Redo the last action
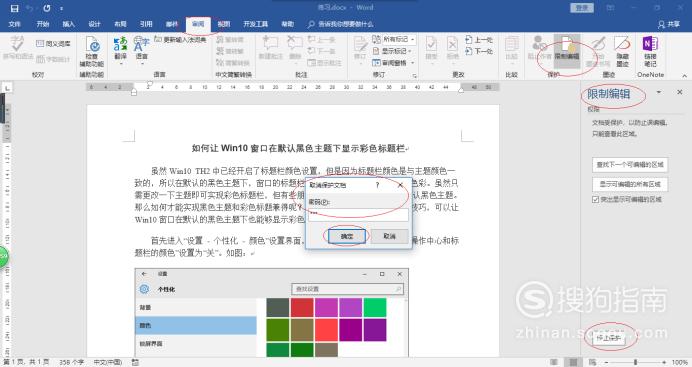 point(47,8)
